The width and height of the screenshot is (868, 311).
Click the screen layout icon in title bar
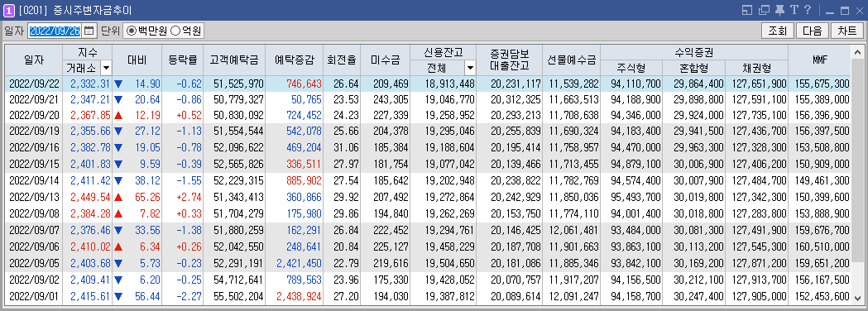(747, 10)
